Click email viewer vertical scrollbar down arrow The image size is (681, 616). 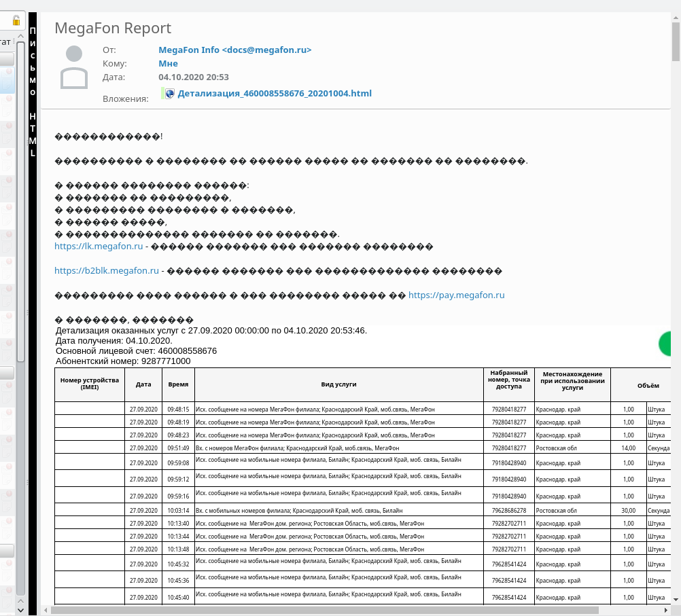(x=676, y=600)
